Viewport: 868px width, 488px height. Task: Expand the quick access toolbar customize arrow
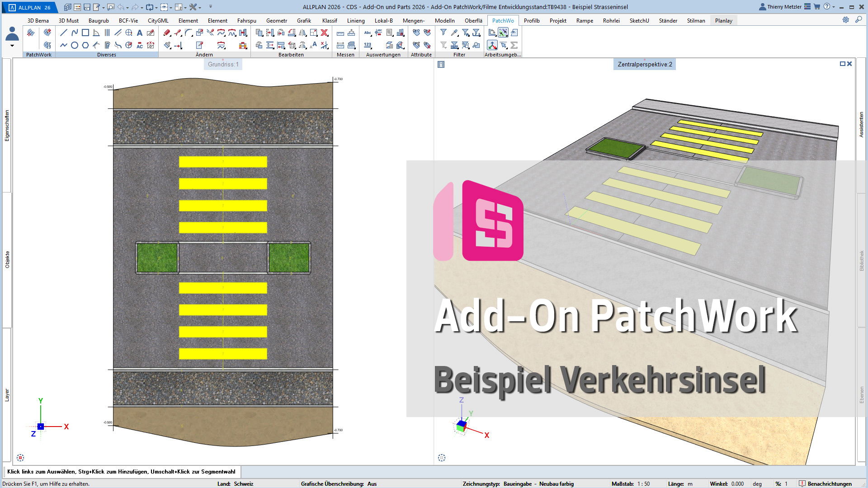coord(211,7)
